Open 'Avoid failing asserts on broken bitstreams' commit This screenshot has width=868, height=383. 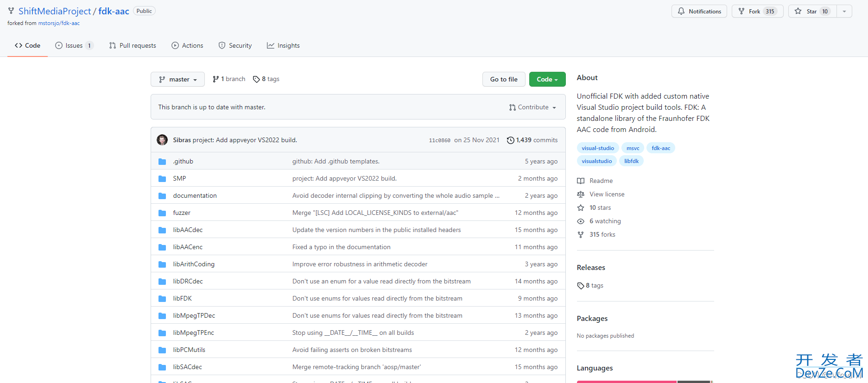point(352,350)
